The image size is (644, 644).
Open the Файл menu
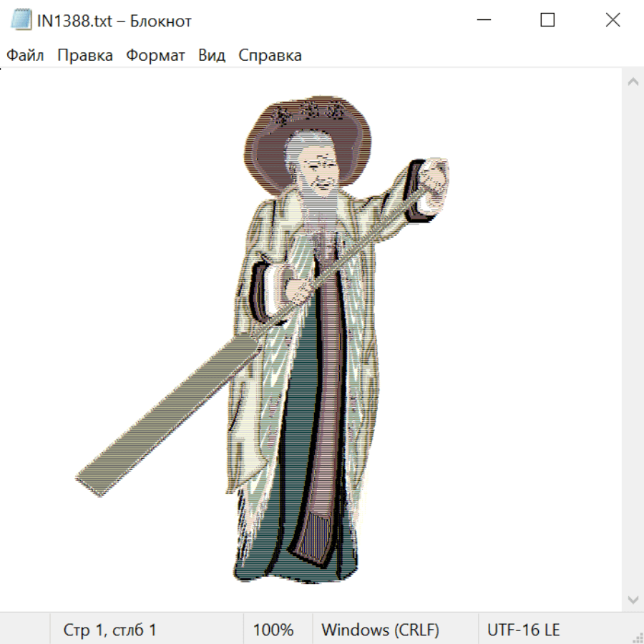pyautogui.click(x=25, y=56)
